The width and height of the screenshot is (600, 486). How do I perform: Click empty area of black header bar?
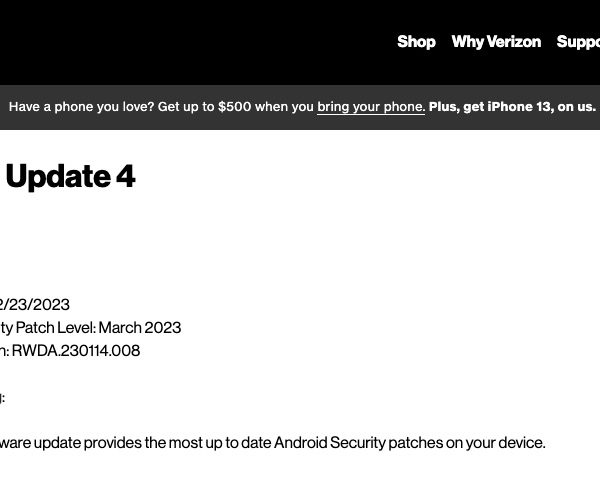200,42
